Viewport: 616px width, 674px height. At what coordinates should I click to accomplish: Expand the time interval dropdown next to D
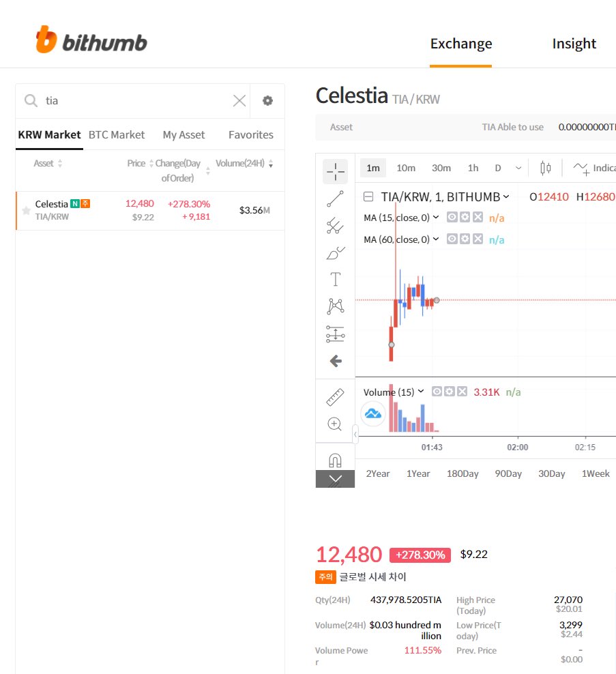pos(518,168)
